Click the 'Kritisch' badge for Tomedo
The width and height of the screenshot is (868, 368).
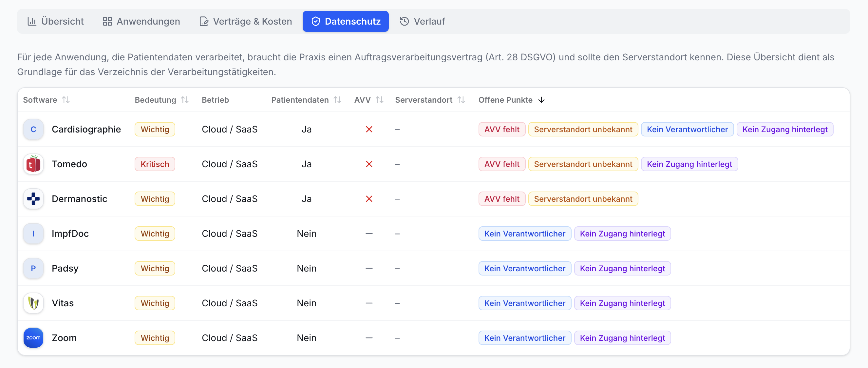(x=155, y=164)
